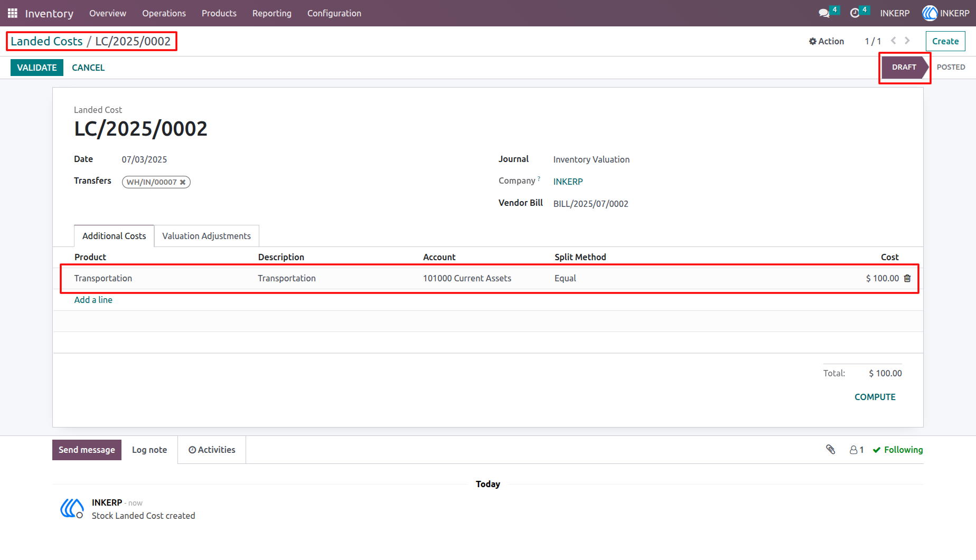Edit the Date field 07/03/2025
Image resolution: width=976 pixels, height=560 pixels.
(144, 159)
